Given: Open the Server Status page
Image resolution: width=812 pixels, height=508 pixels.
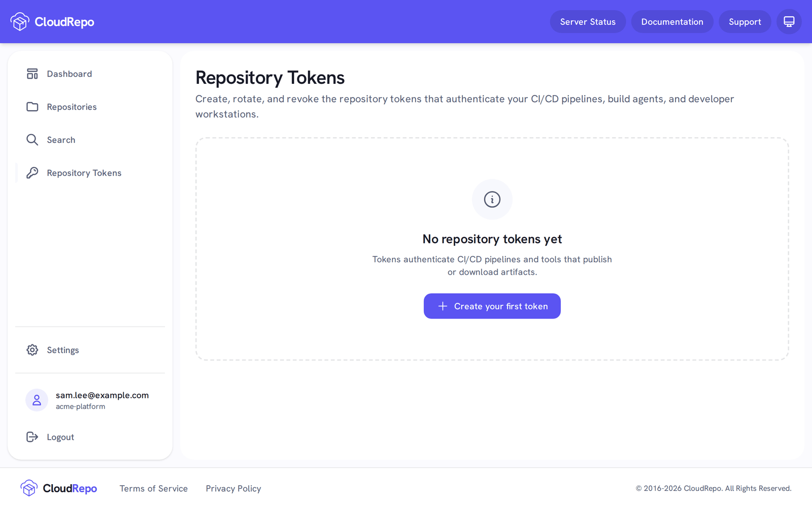Looking at the screenshot, I should [588, 22].
